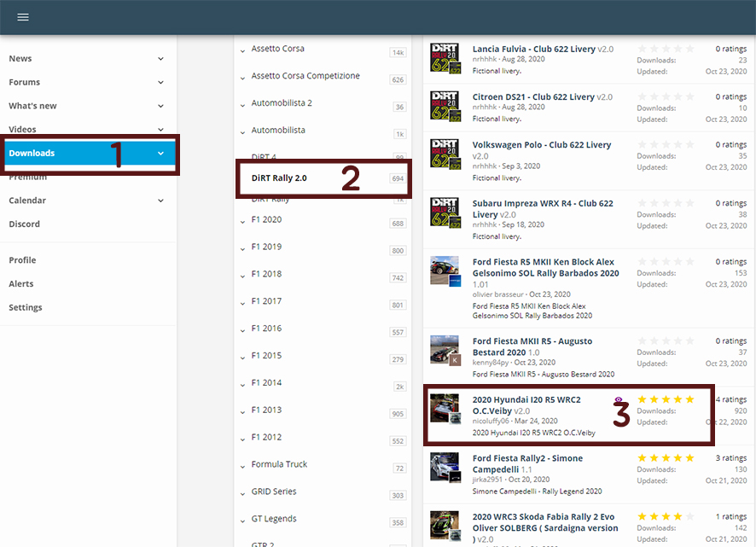Viewport: 756px width, 547px height.
Task: Go to Profile page
Action: pyautogui.click(x=22, y=260)
